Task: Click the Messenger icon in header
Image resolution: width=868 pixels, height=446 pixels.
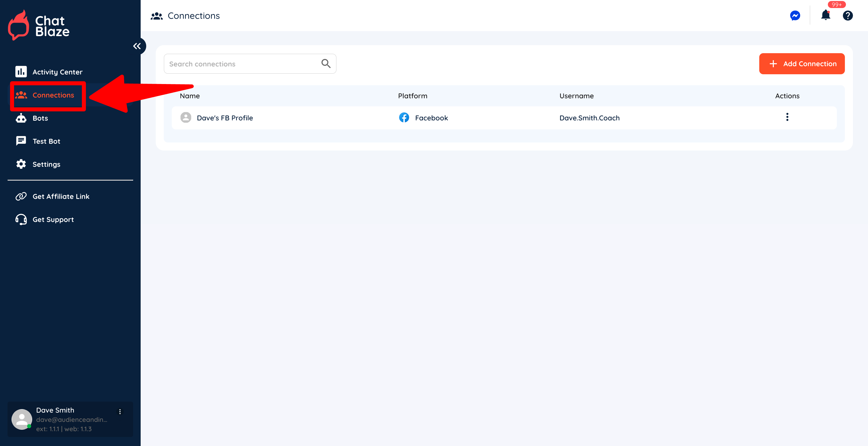Action: [795, 16]
